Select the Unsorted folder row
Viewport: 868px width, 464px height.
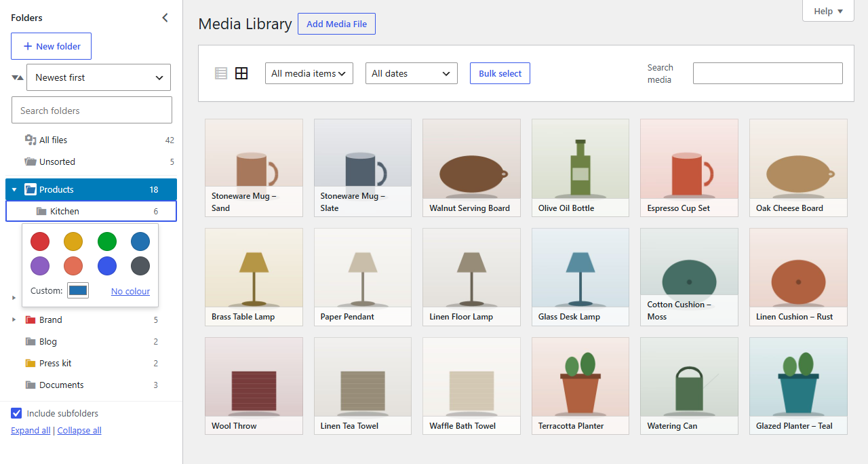pos(91,161)
